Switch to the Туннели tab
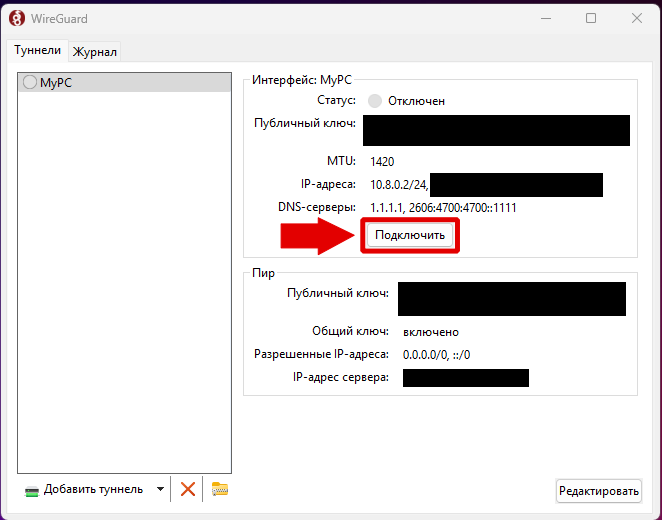662x520 pixels. (37, 50)
